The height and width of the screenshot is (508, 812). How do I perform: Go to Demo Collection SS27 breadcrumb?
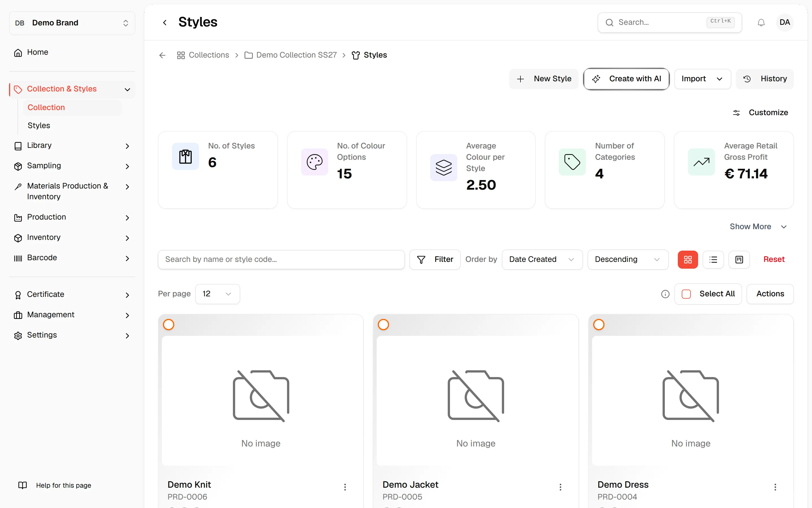tap(291, 55)
